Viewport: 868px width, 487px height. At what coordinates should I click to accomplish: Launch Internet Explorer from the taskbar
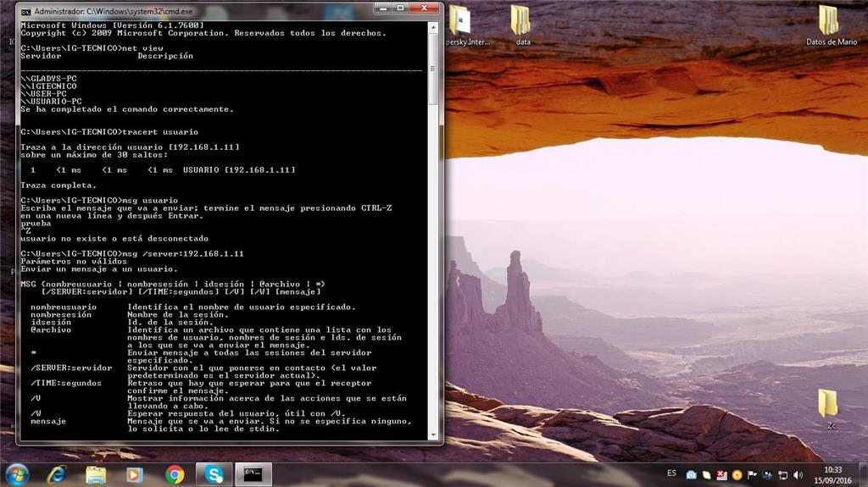[57, 474]
